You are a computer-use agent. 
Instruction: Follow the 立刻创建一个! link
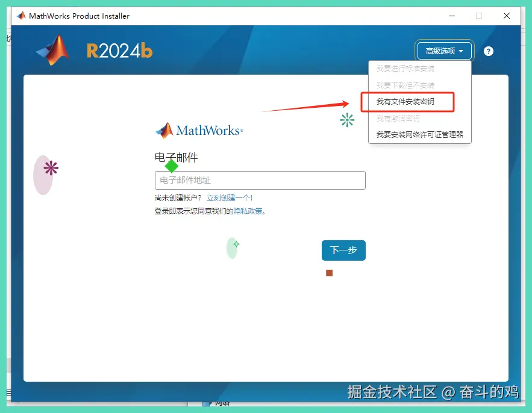pyautogui.click(x=230, y=197)
